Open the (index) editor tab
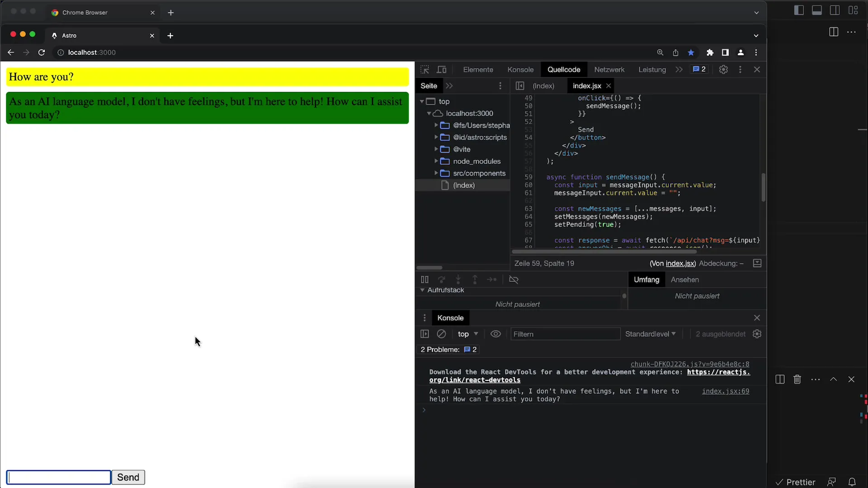868x488 pixels. point(543,86)
